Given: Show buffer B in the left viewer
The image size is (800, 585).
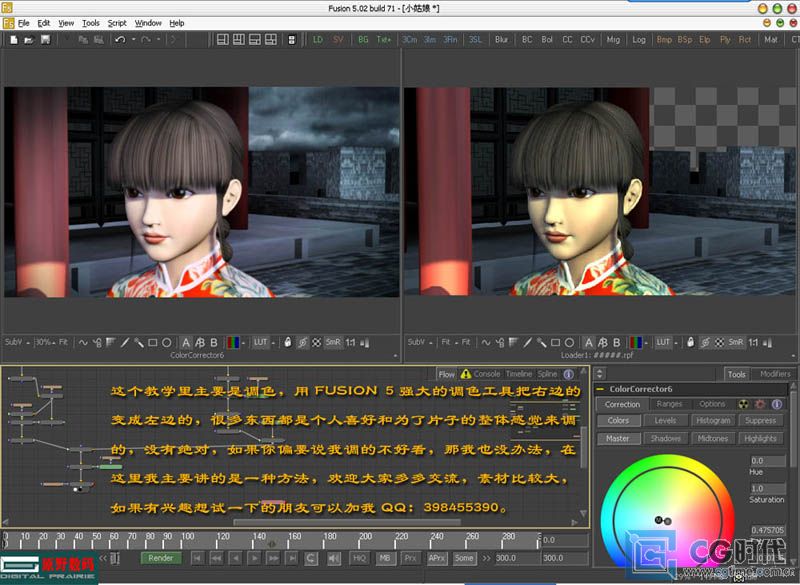Looking at the screenshot, I should pos(214,343).
